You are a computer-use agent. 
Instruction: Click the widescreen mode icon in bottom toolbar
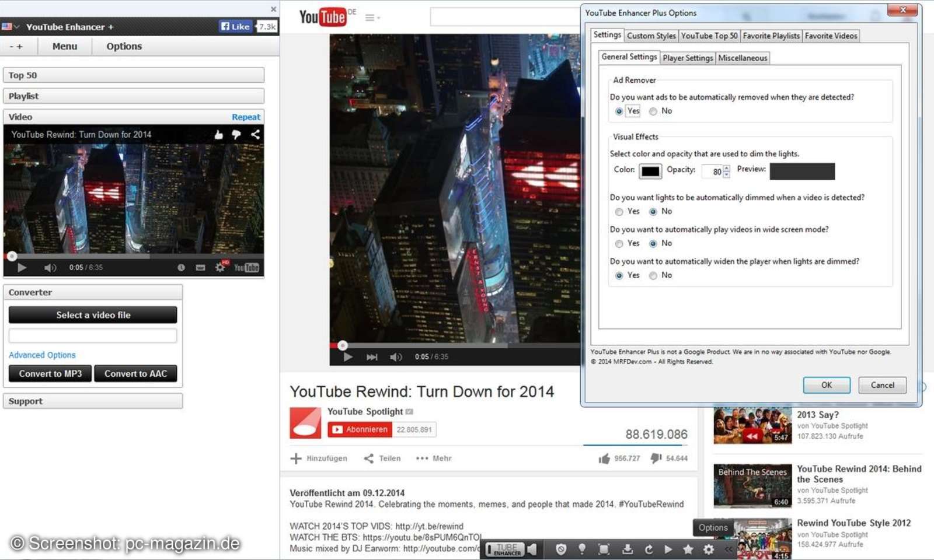tap(604, 549)
